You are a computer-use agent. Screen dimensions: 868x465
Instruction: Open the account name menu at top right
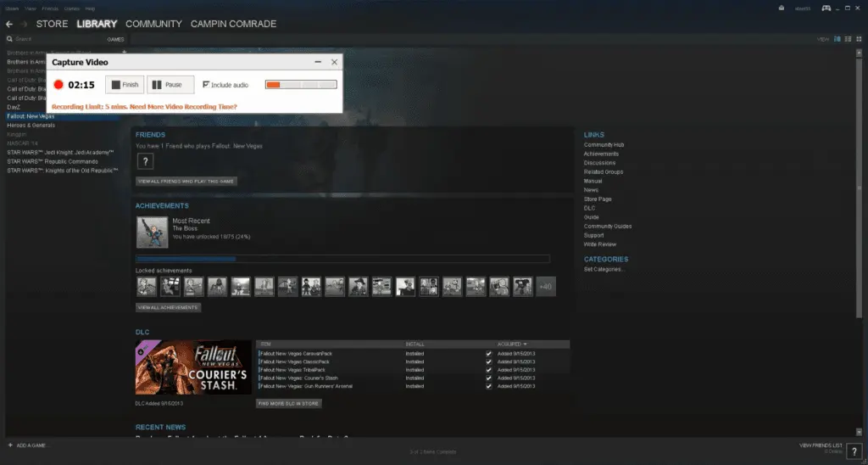802,8
